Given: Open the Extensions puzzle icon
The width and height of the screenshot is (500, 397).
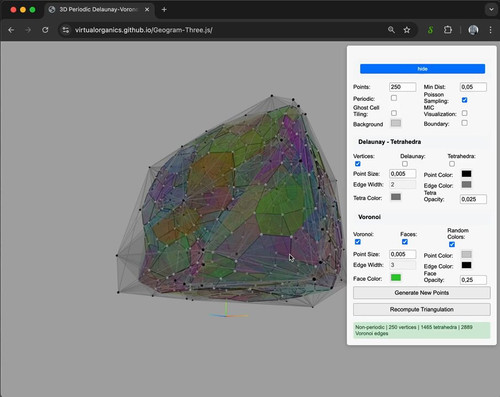Looking at the screenshot, I should click(448, 30).
